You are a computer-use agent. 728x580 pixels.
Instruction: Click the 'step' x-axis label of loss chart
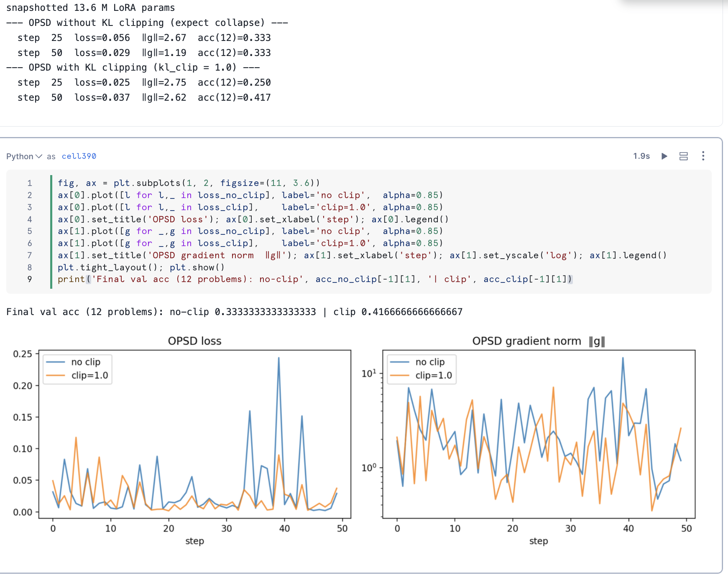tap(194, 541)
